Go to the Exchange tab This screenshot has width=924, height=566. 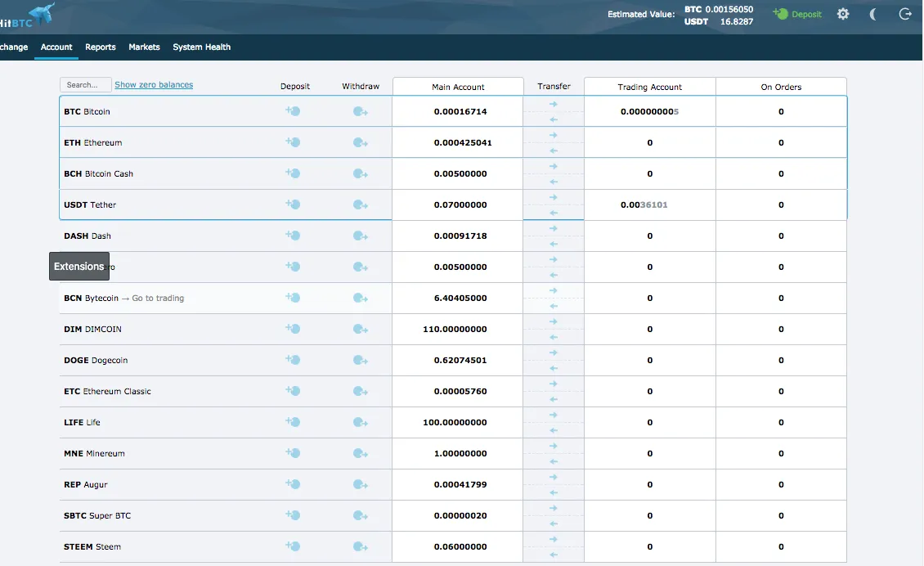(14, 47)
